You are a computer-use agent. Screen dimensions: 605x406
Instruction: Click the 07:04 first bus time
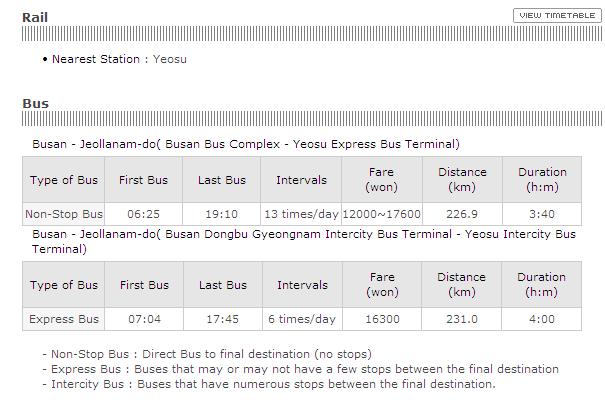144,319
